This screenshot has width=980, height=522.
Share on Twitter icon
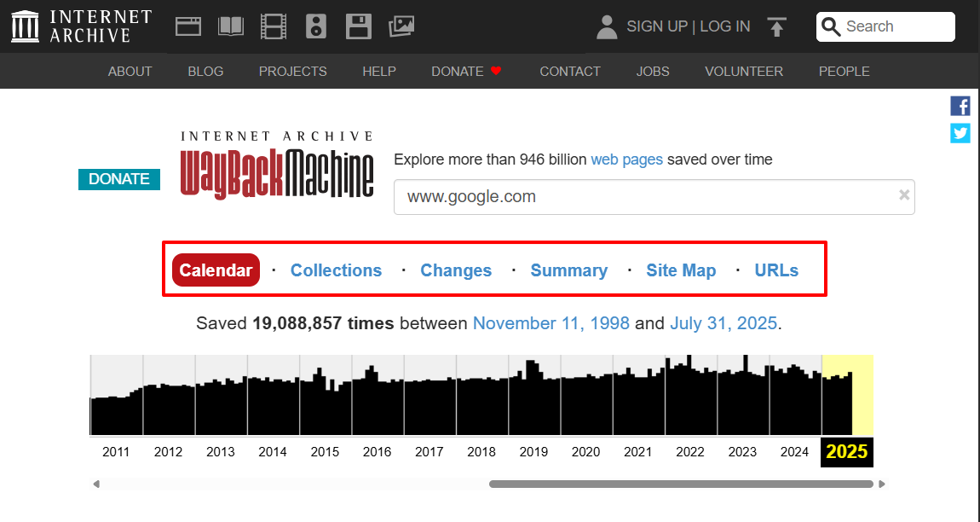click(x=960, y=133)
